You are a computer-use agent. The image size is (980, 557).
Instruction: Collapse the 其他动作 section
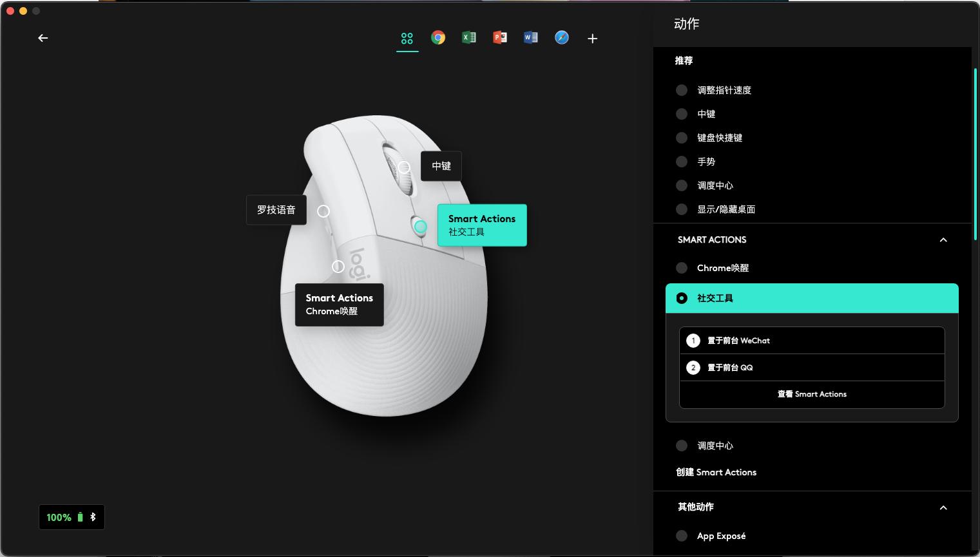943,507
